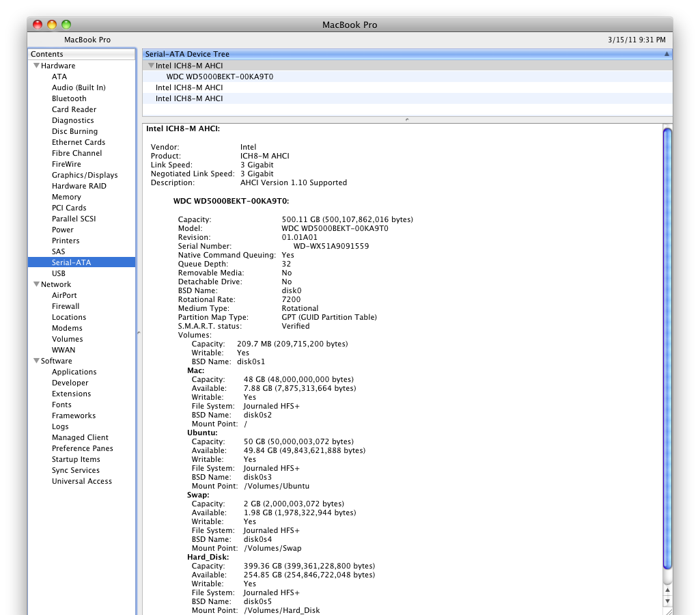Click the horizontal split divider handle below tree
The height and width of the screenshot is (615, 700).
click(x=407, y=120)
